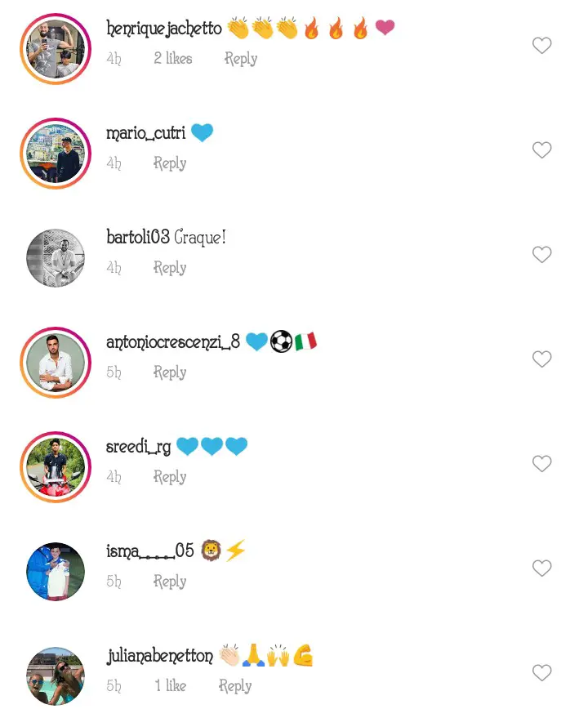Screen dimensions: 588x709
Task: Open julianabenetton's profile photo
Action: [x=56, y=676]
